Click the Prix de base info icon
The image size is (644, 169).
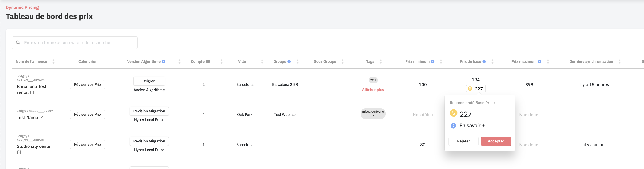[484, 61]
